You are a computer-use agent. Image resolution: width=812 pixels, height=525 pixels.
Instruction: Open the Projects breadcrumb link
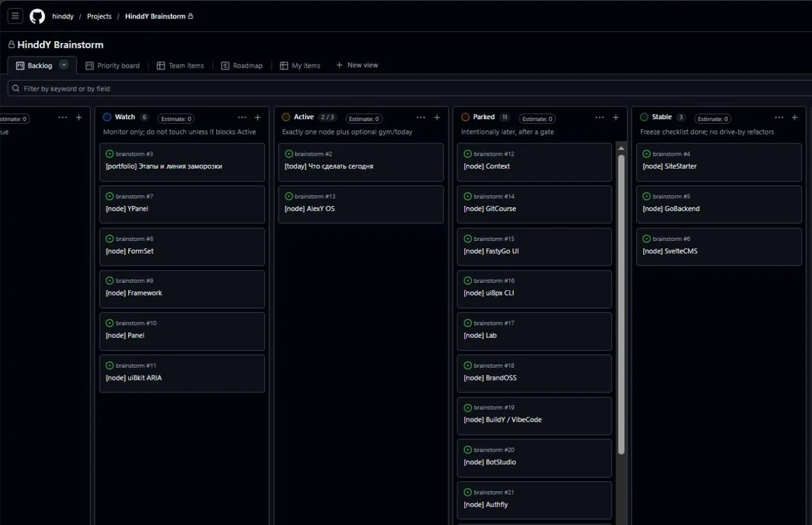[99, 16]
